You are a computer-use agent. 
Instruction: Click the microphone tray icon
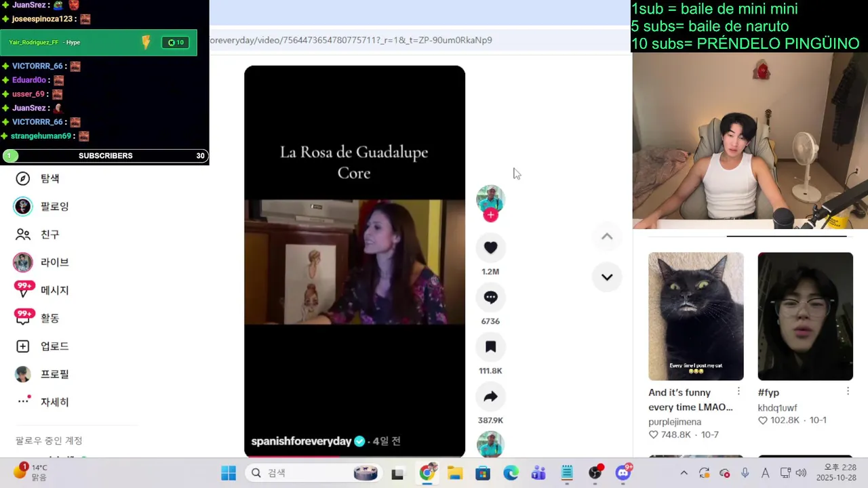pos(745,473)
